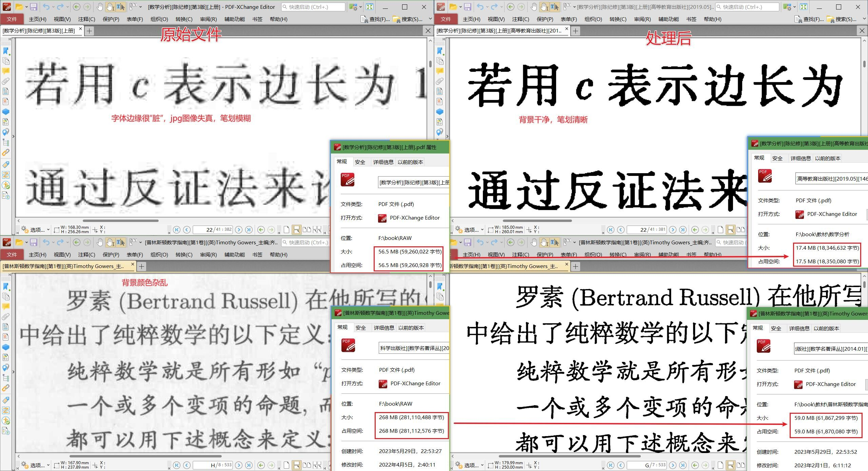Toggle Select Text tool in 处理后 window
Viewport: 868px width, 471px height.
(x=554, y=7)
